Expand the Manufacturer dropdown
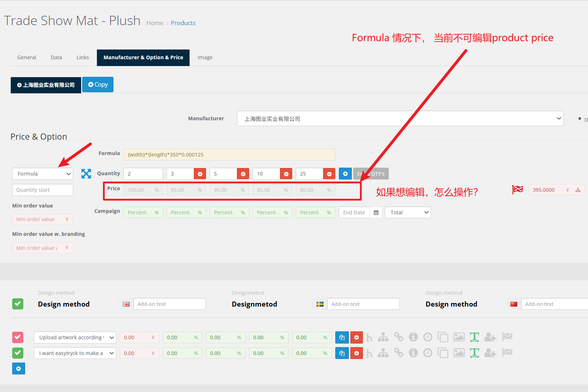The image size is (588, 392). (400, 118)
